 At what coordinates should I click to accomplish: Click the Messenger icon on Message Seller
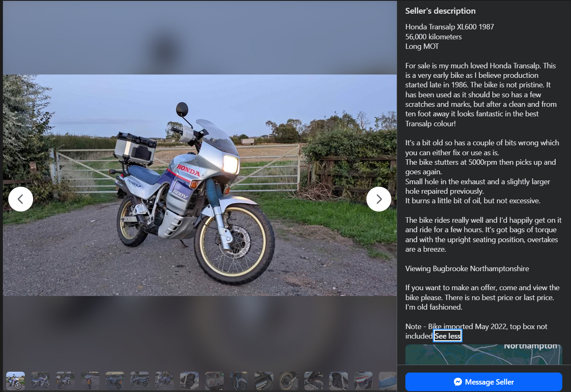point(458,382)
